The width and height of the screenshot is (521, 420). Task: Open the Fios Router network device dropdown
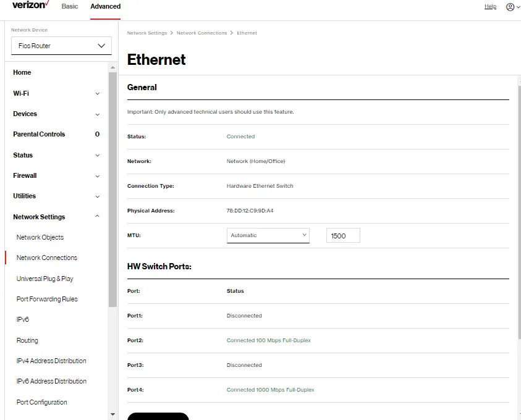(x=61, y=46)
